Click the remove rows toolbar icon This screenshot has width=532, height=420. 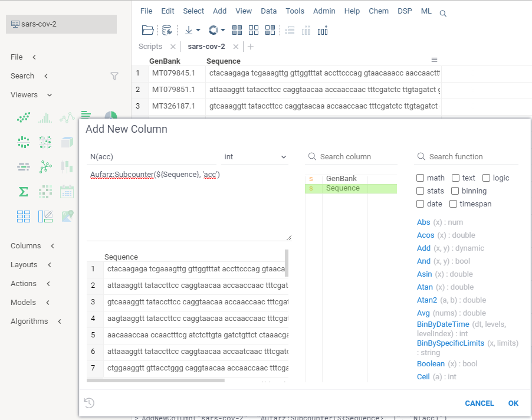[x=290, y=30]
